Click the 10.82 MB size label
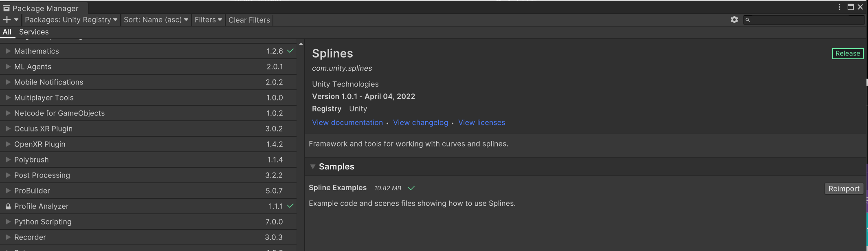The image size is (868, 251). pos(388,188)
